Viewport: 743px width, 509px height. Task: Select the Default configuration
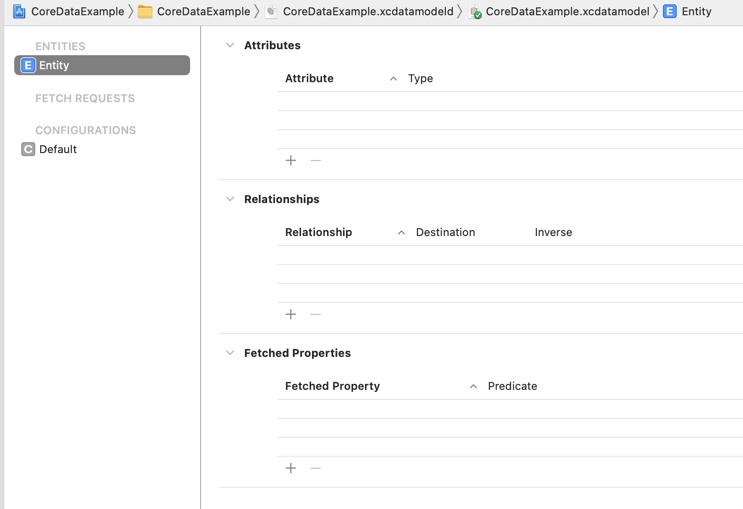coord(58,149)
